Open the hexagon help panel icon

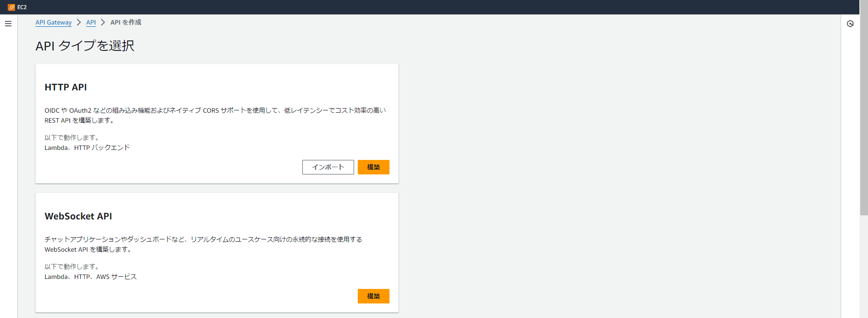click(850, 24)
